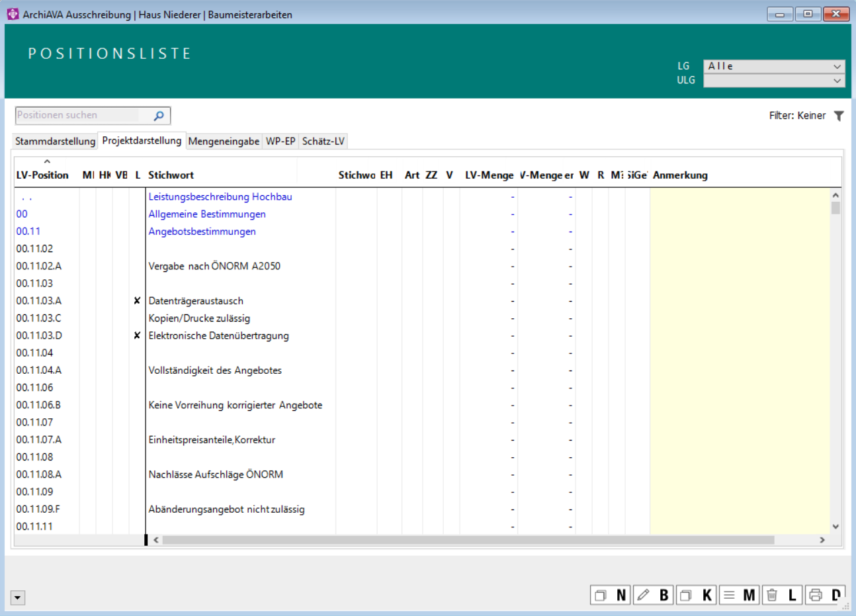Screen dimensions: 856x616
Task: Open the ULG dropdown
Action: point(774,80)
